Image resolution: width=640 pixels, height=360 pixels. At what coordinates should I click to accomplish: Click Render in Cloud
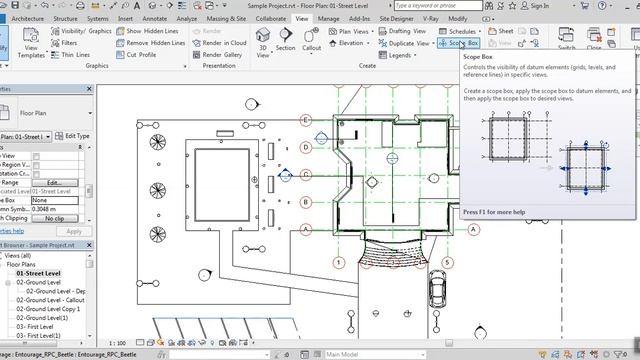click(219, 43)
